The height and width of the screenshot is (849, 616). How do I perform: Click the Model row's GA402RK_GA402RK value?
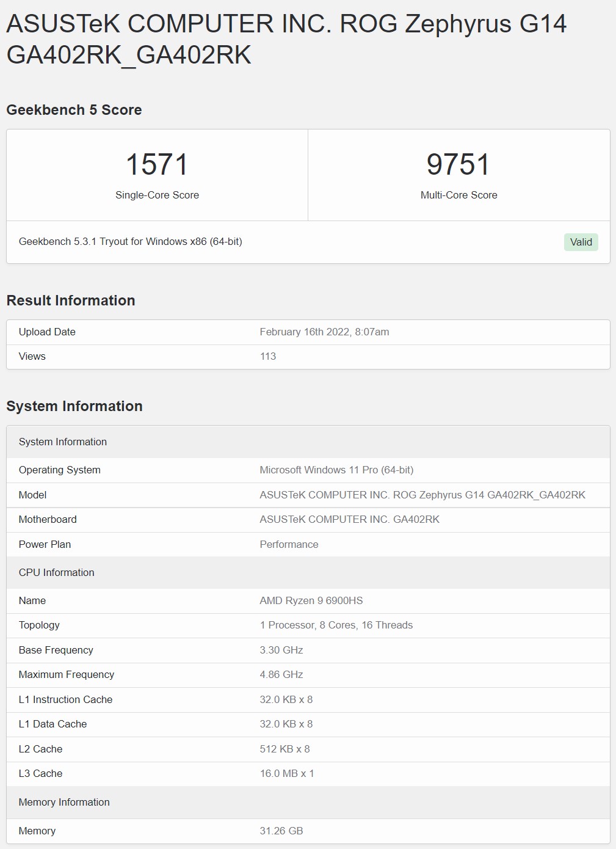(x=422, y=495)
